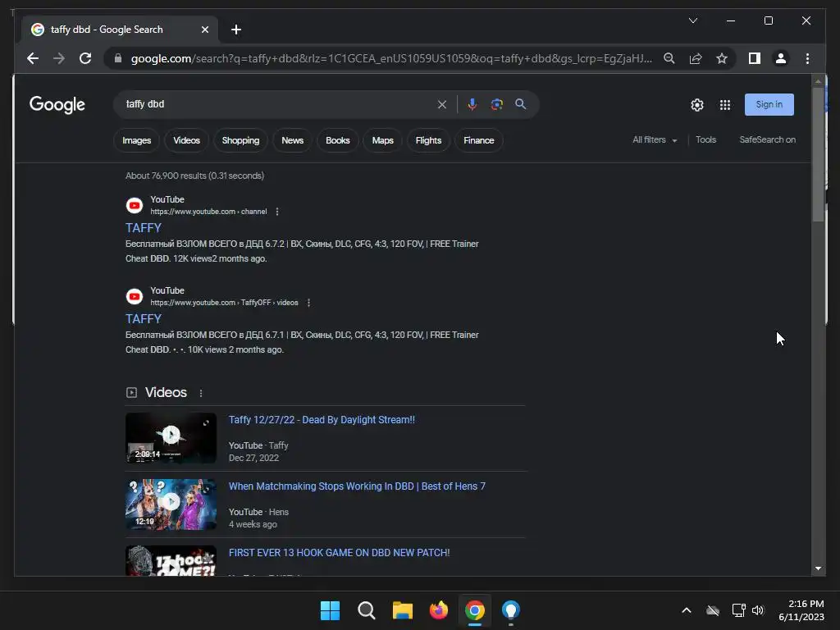Open more options for TaffyOFF result
Screen dimensions: 840x630
point(308,303)
